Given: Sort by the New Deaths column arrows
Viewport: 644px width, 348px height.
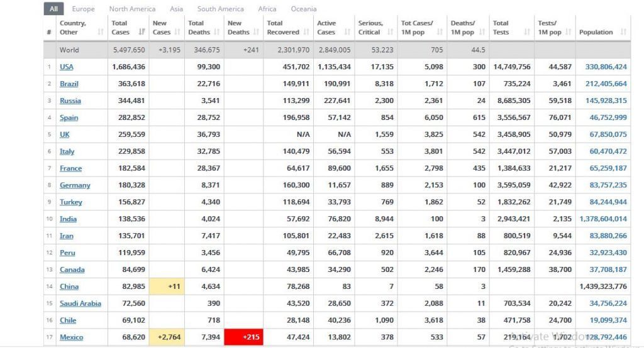Looking at the screenshot, I should click(x=257, y=32).
